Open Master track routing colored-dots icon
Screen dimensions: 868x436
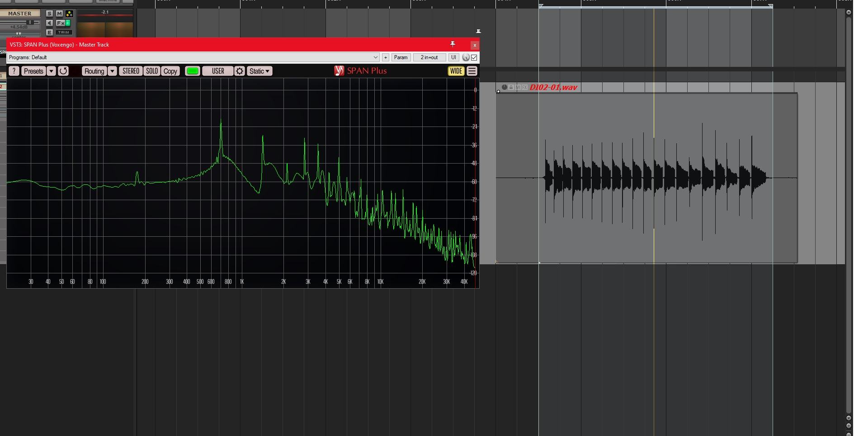(69, 14)
